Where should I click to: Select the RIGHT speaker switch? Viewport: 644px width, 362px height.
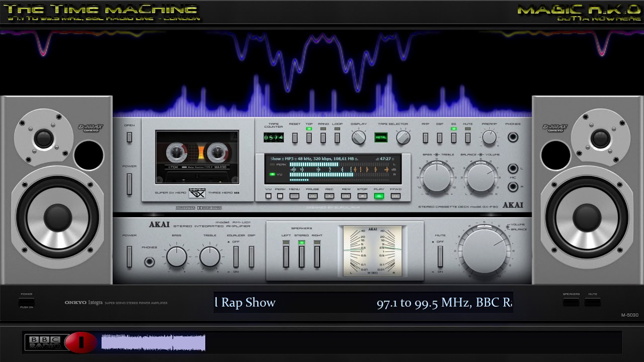317,256
